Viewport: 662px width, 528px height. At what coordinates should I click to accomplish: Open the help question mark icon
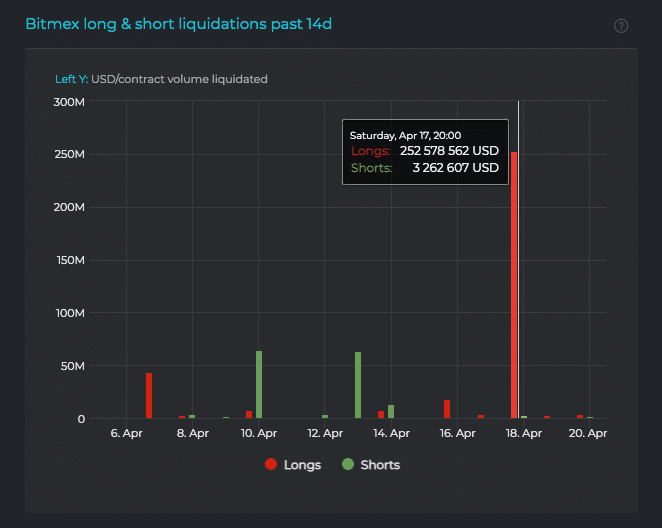point(621,26)
